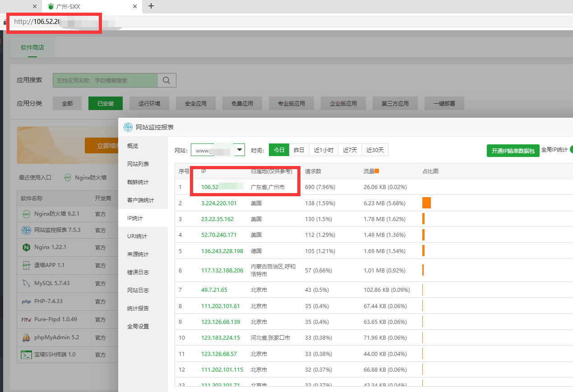Image resolution: width=573 pixels, height=392 pixels.
Task: Toggle the 全局IP统计 switch
Action: [571, 150]
